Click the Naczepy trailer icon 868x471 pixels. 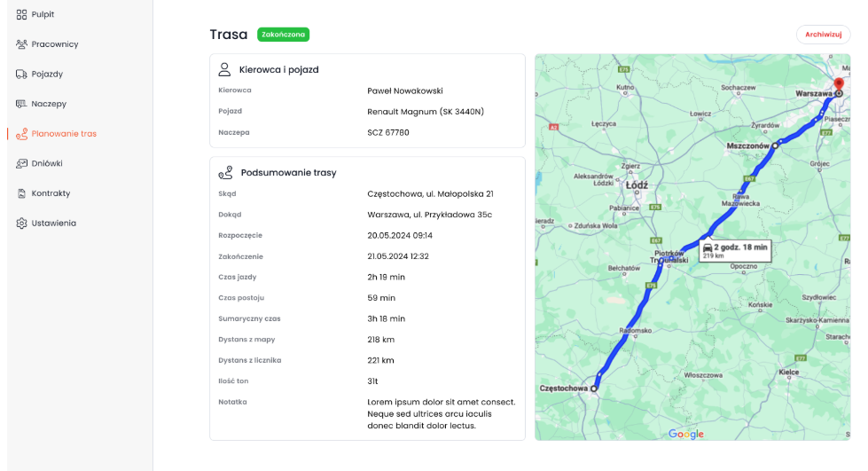point(21,104)
